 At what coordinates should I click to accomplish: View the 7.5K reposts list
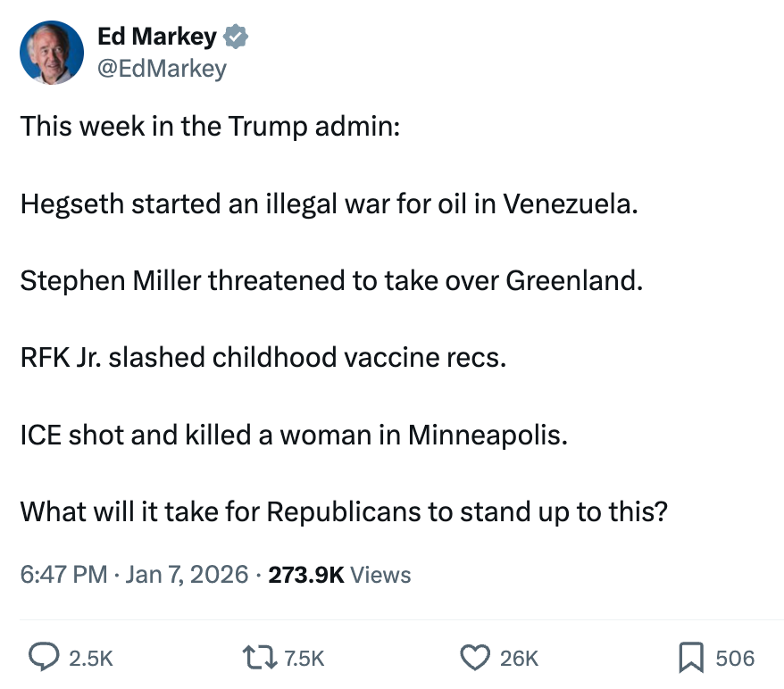304,659
